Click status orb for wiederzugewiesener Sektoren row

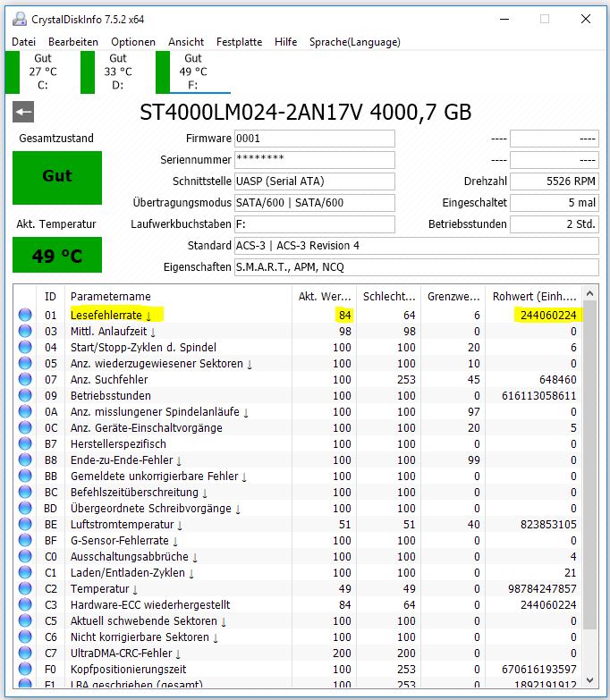pyautogui.click(x=25, y=363)
